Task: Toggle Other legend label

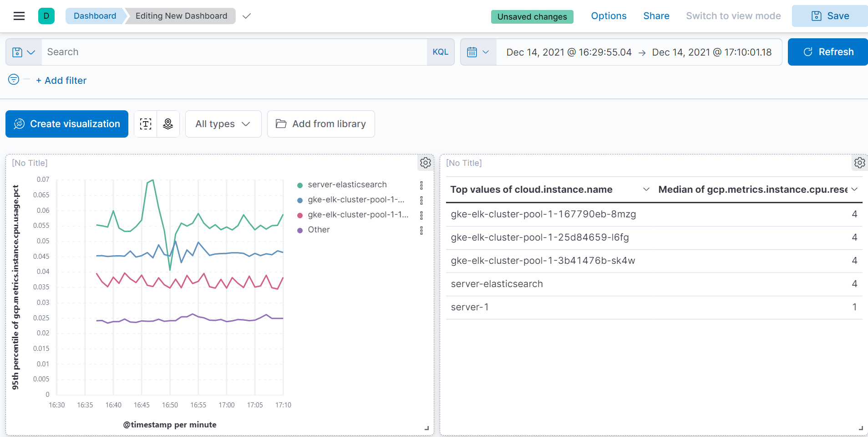Action: click(319, 230)
